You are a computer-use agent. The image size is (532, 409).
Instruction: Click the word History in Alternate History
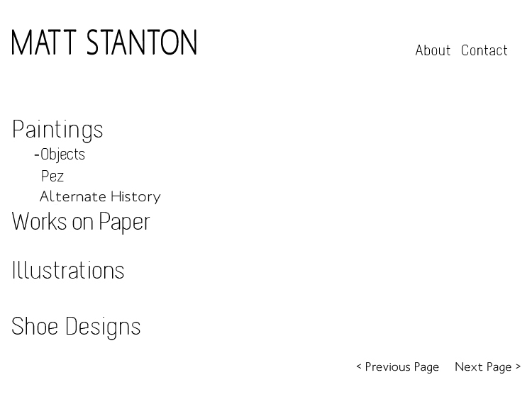[135, 197]
